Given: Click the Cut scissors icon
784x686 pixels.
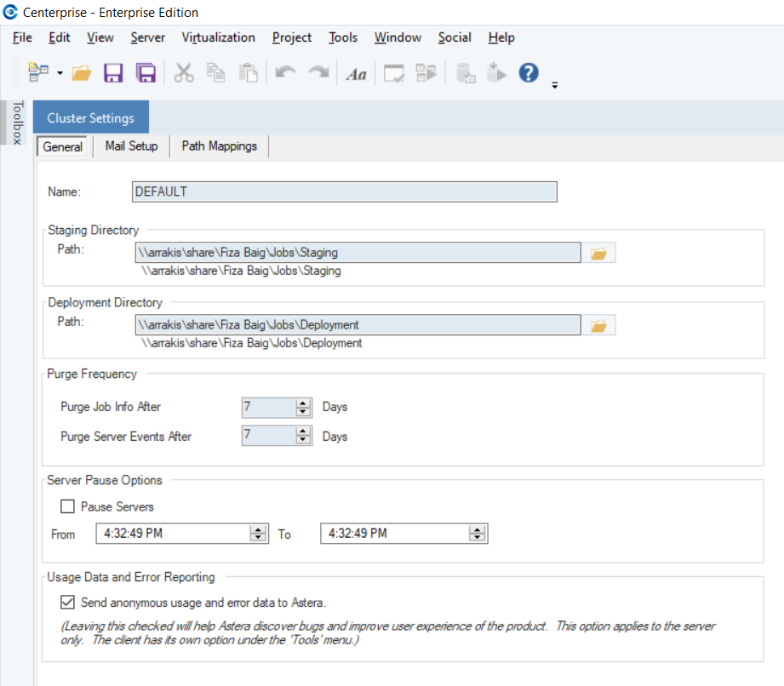Looking at the screenshot, I should pos(184,73).
